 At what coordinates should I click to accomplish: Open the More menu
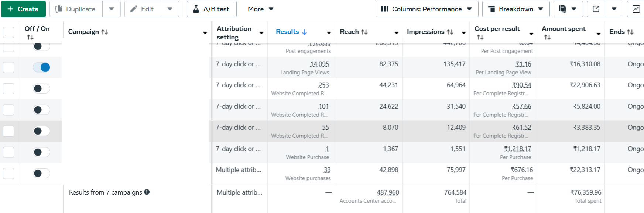(260, 9)
